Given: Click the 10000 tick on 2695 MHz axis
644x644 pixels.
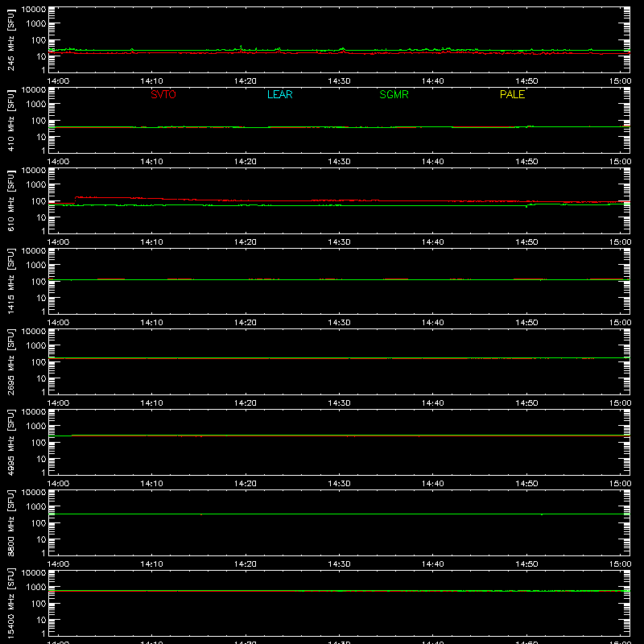Looking at the screenshot, I should click(x=34, y=332).
